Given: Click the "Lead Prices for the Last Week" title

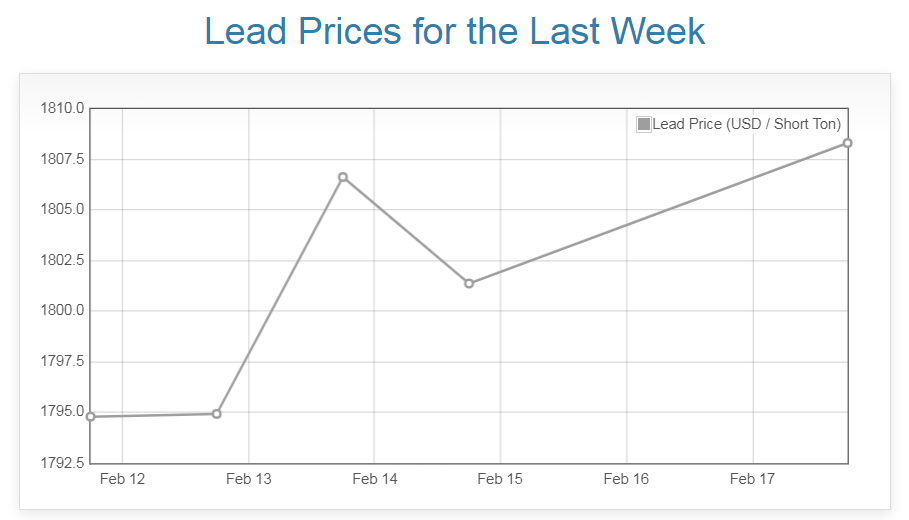Looking at the screenshot, I should click(x=455, y=31).
